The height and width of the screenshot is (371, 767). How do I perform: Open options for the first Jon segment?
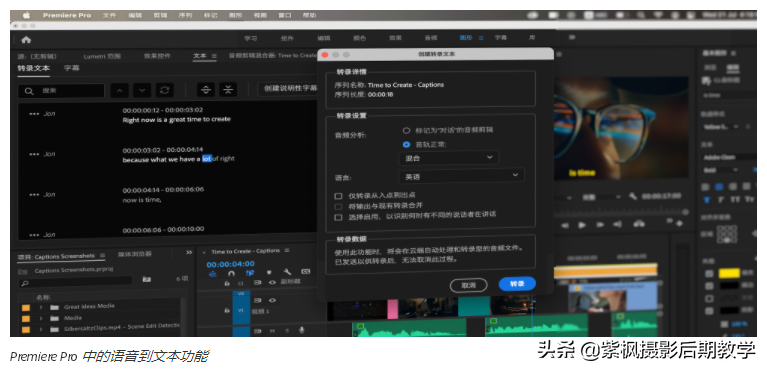pos(34,114)
